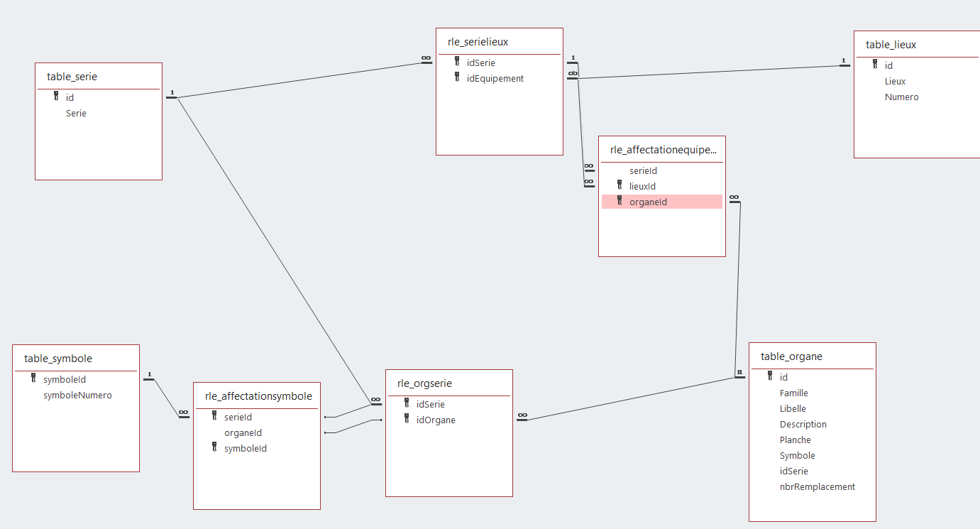The height and width of the screenshot is (529, 980).
Task: Click the key icon beside lieuxId field
Action: coord(620,185)
